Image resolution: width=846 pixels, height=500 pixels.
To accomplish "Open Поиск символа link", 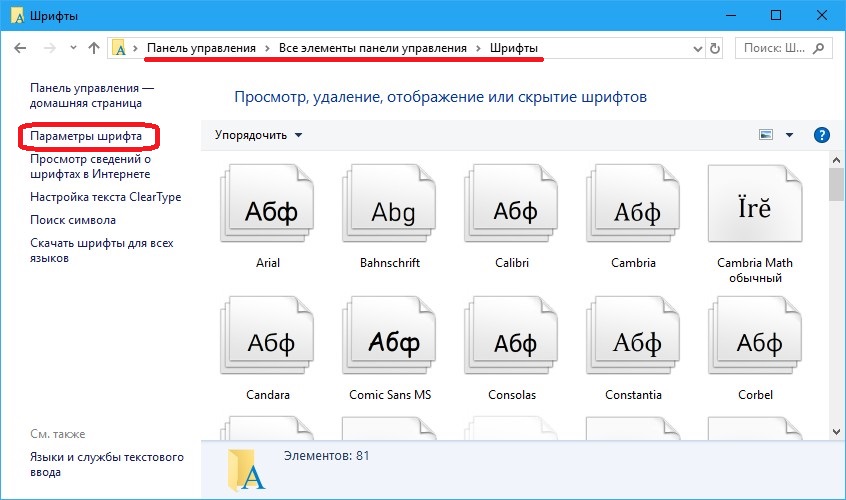I will tap(73, 220).
